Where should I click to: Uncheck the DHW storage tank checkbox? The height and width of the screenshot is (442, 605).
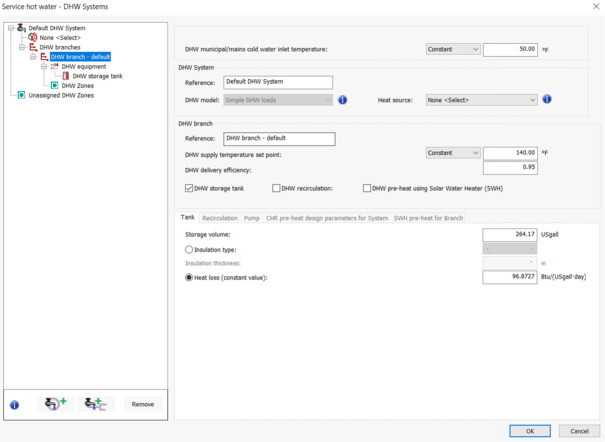point(189,188)
